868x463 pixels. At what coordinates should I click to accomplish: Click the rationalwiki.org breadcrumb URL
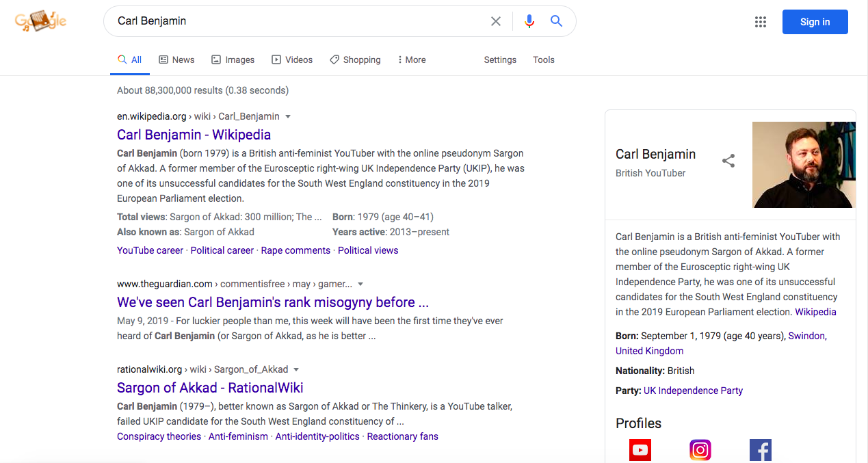pos(150,369)
